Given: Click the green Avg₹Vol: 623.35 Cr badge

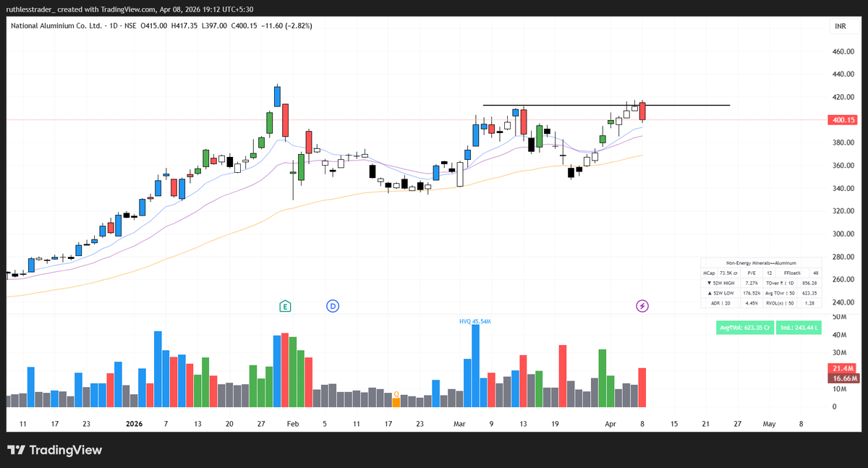Looking at the screenshot, I should [745, 328].
